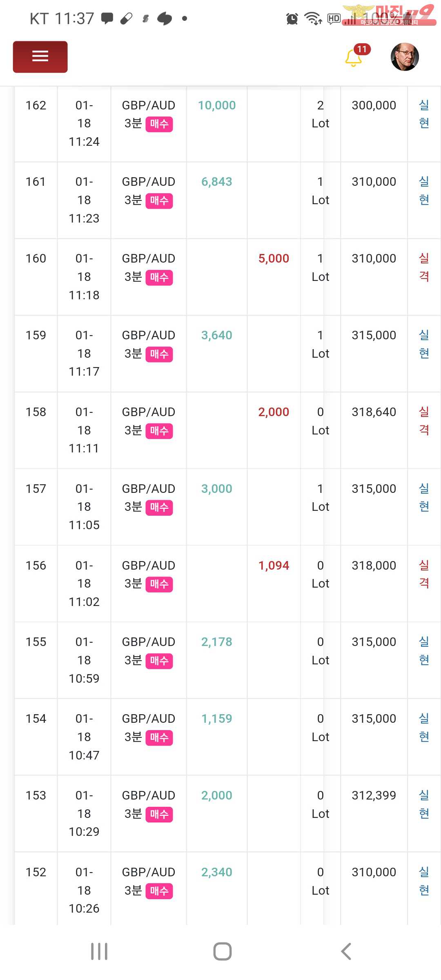This screenshot has width=441, height=980.
Task: Tap the user profile avatar
Action: click(405, 57)
